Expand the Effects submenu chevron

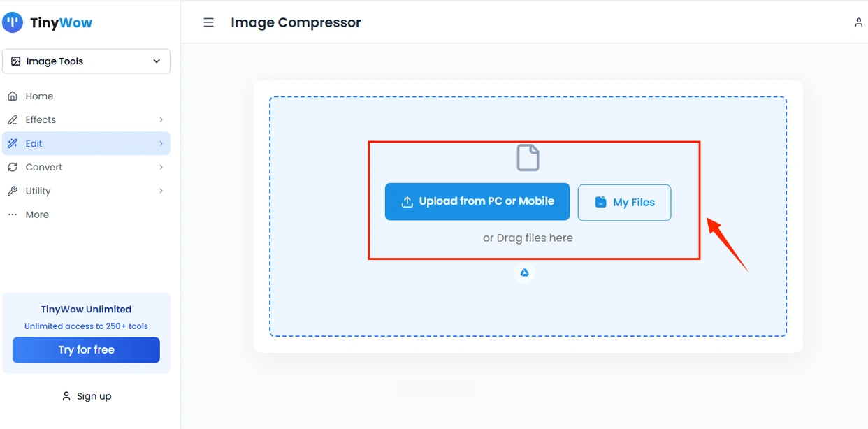coord(161,120)
